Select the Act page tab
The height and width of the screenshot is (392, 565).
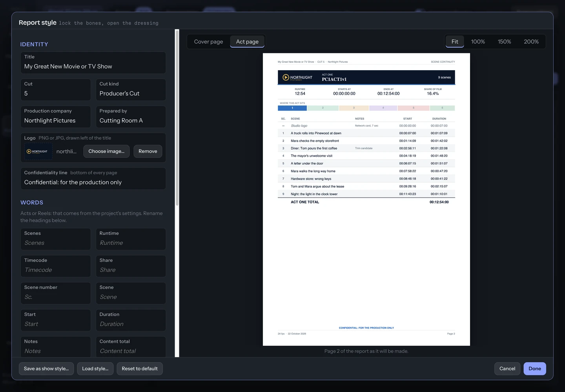point(247,42)
